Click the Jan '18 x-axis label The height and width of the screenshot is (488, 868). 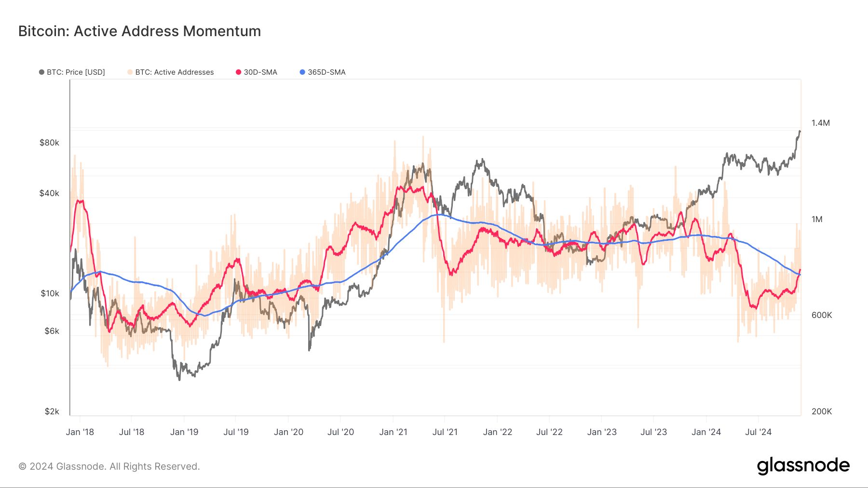click(x=80, y=432)
